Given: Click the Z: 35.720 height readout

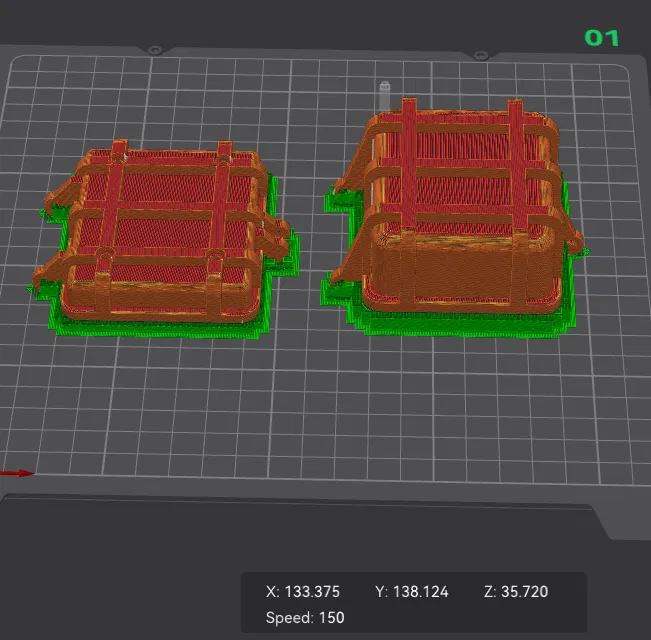Looking at the screenshot, I should (516, 591).
